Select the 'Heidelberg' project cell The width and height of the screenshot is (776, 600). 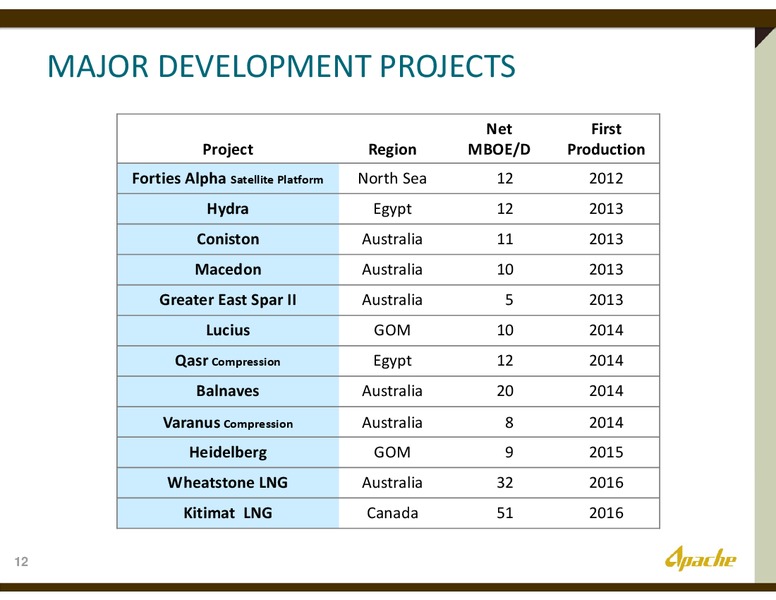228,452
